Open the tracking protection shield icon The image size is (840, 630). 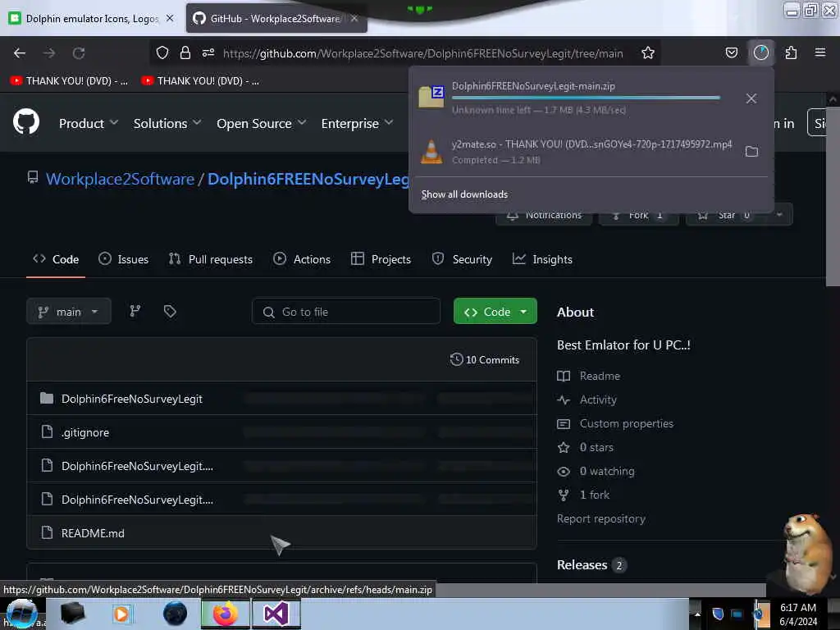pyautogui.click(x=162, y=52)
